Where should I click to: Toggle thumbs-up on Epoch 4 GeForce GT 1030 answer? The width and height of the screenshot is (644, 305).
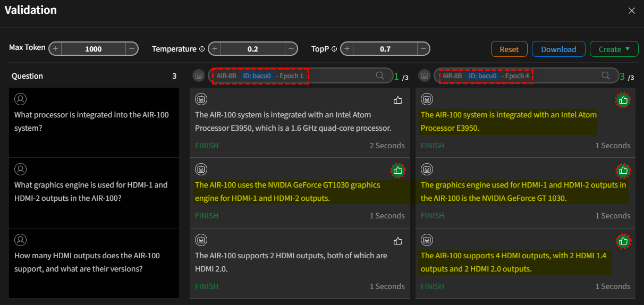point(623,171)
